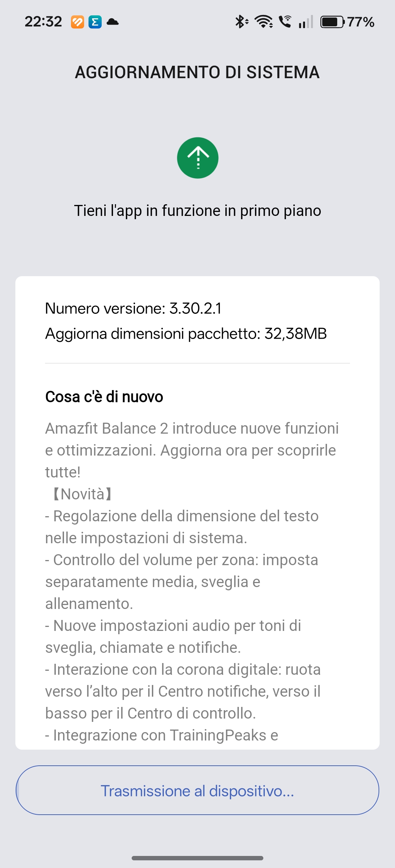Tap the blue Sigma notification icon
Image resolution: width=395 pixels, height=868 pixels.
coord(95,22)
